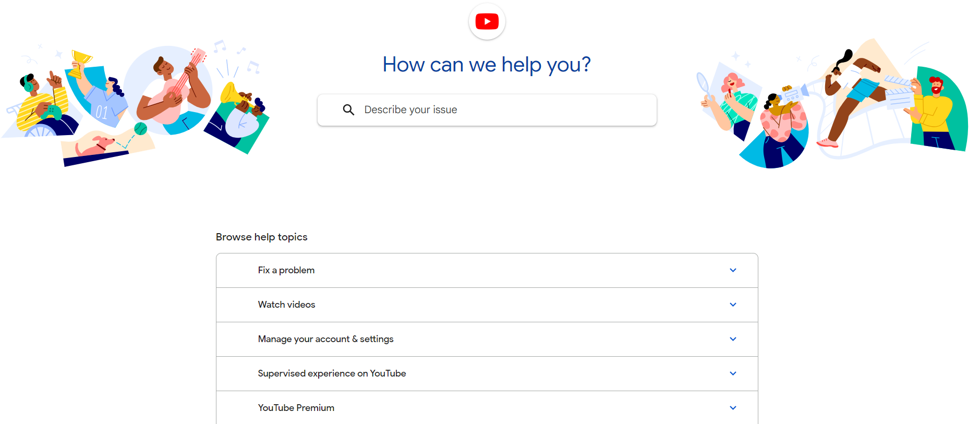
Task: Click the Browse help topics heading
Action: pyautogui.click(x=261, y=237)
